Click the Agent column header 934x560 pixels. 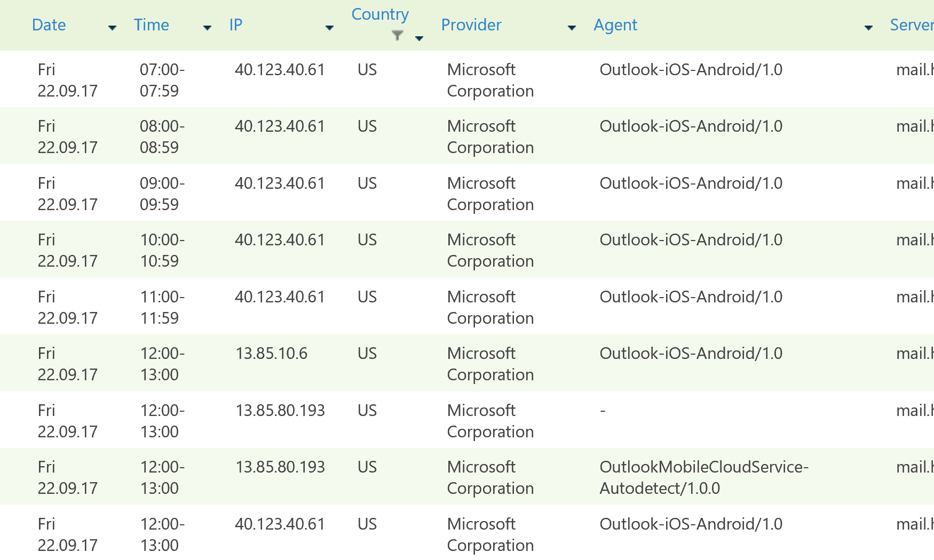coord(615,25)
